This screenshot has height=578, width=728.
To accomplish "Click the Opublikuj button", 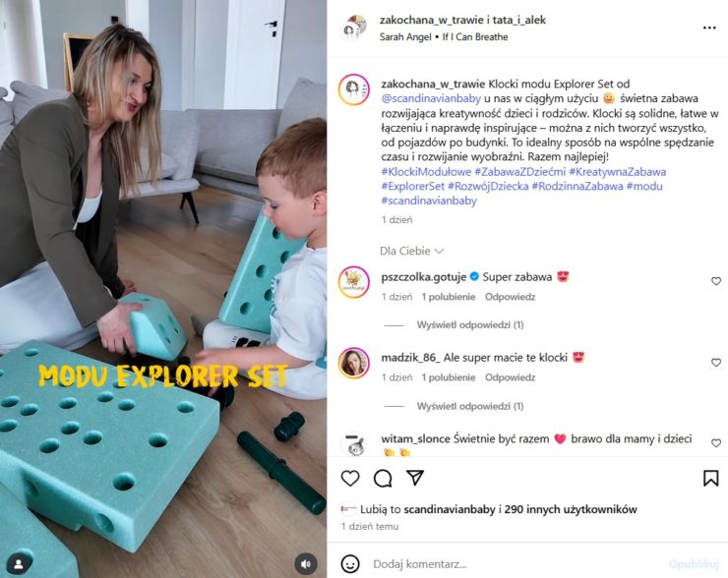I will coord(694,564).
